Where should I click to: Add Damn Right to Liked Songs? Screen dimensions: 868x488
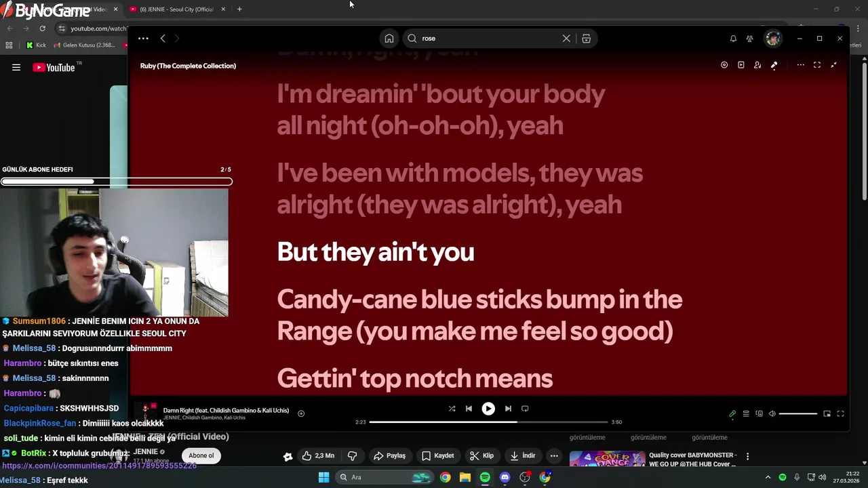click(x=301, y=413)
